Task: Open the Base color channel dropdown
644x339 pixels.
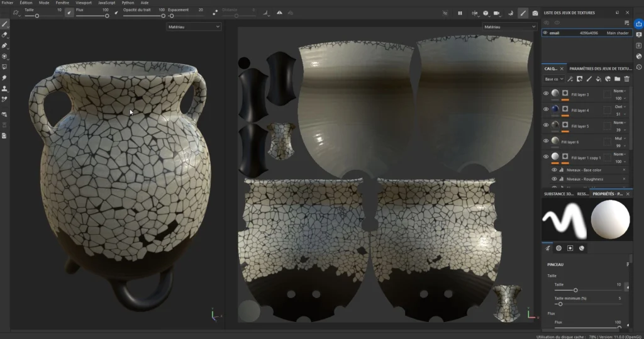Action: (x=554, y=79)
